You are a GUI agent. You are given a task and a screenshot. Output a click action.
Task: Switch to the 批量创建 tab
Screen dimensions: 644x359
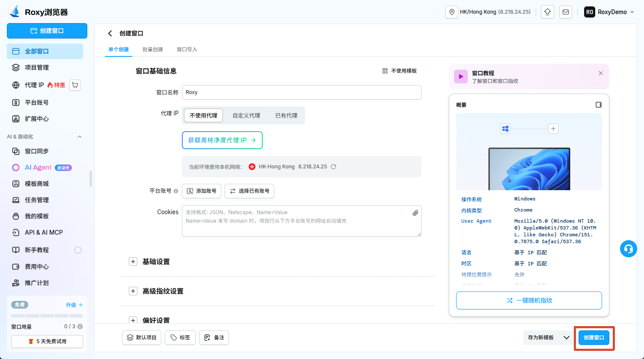(153, 50)
